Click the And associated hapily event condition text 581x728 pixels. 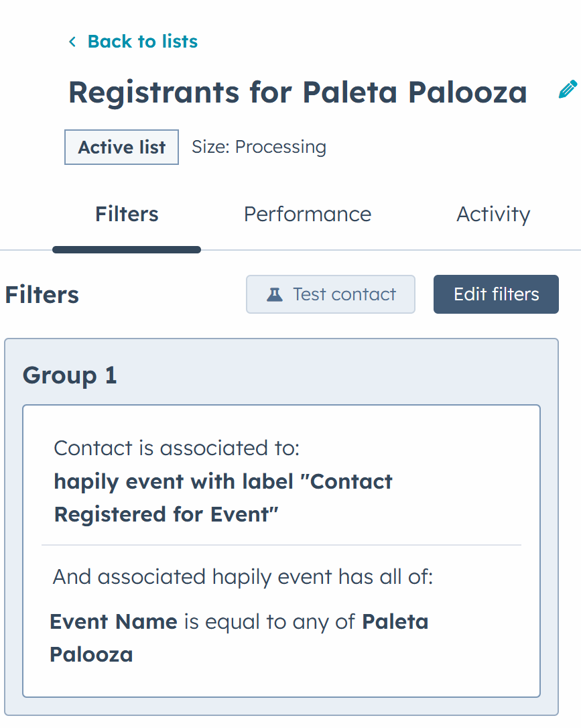tap(243, 577)
